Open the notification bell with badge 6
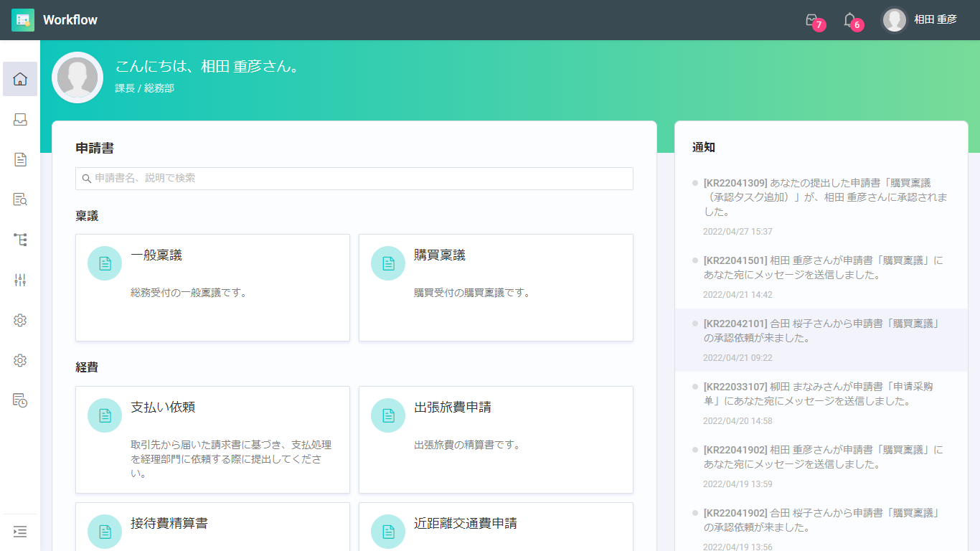The width and height of the screenshot is (980, 551). coord(850,20)
